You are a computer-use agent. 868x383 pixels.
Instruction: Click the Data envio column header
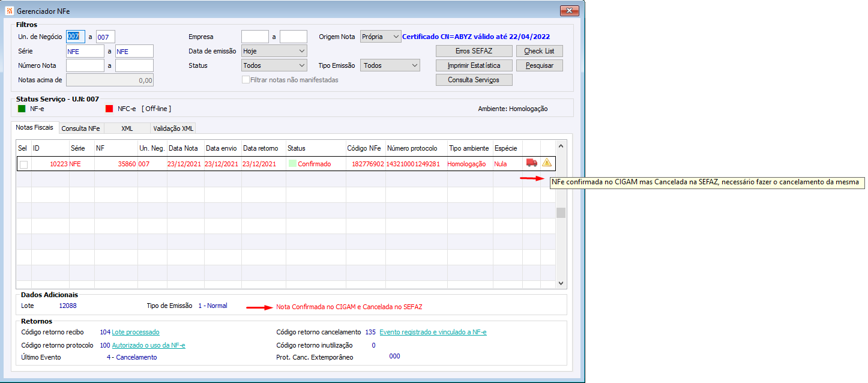(x=223, y=148)
